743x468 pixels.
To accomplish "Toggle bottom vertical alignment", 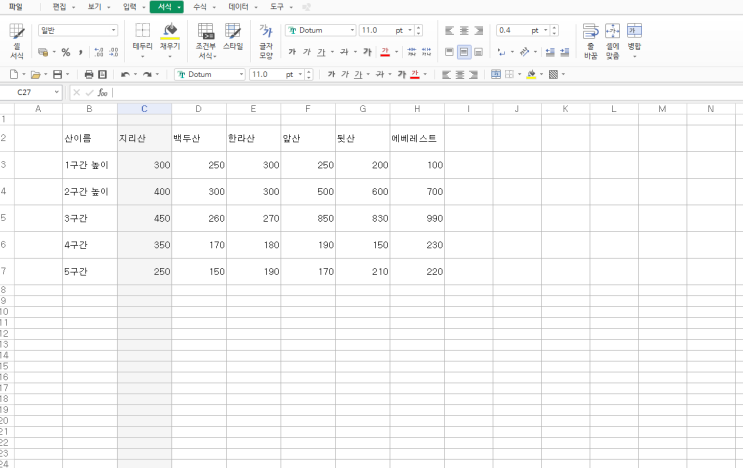I will 479,52.
